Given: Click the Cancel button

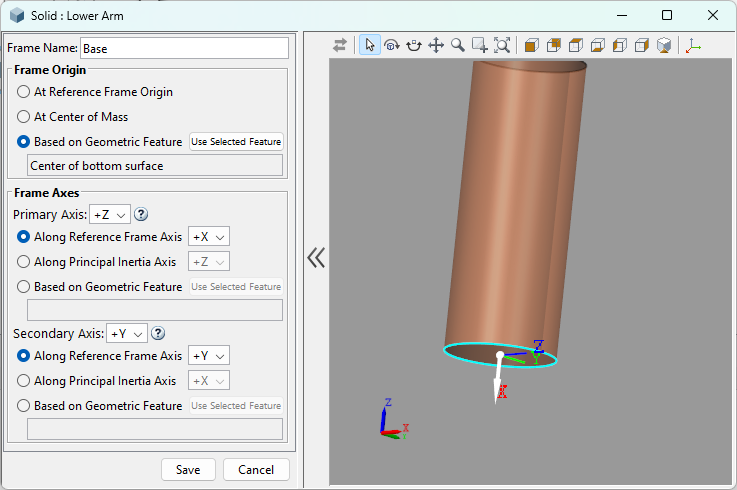Looking at the screenshot, I should click(256, 470).
